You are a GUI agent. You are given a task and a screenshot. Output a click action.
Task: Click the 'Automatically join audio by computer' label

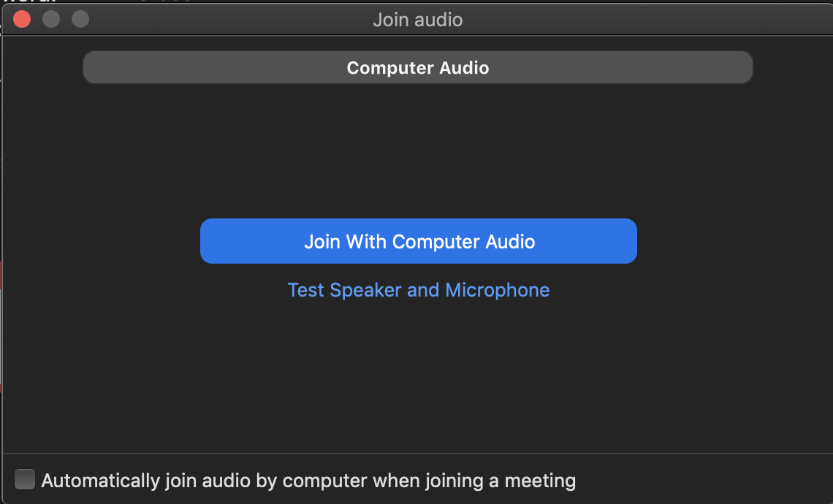[308, 481]
